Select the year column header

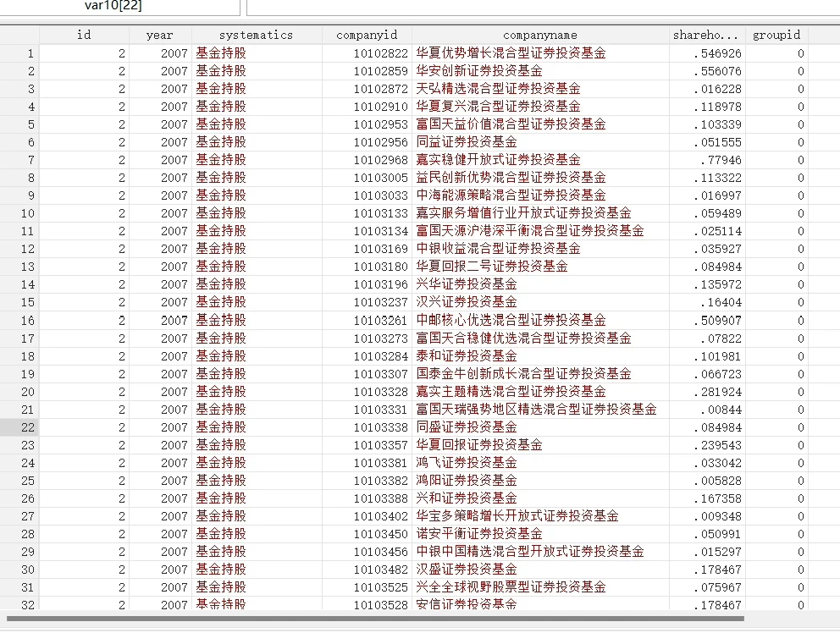pyautogui.click(x=159, y=35)
